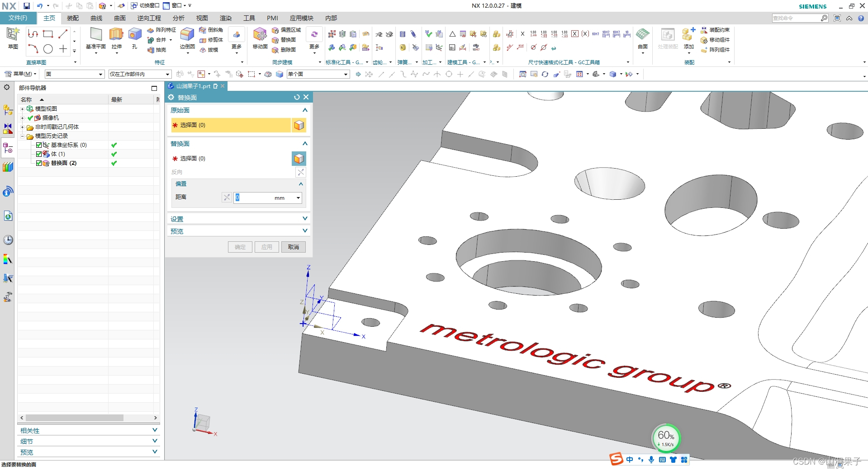
Task: Click the 偏置区域 offset region tool
Action: pyautogui.click(x=286, y=30)
